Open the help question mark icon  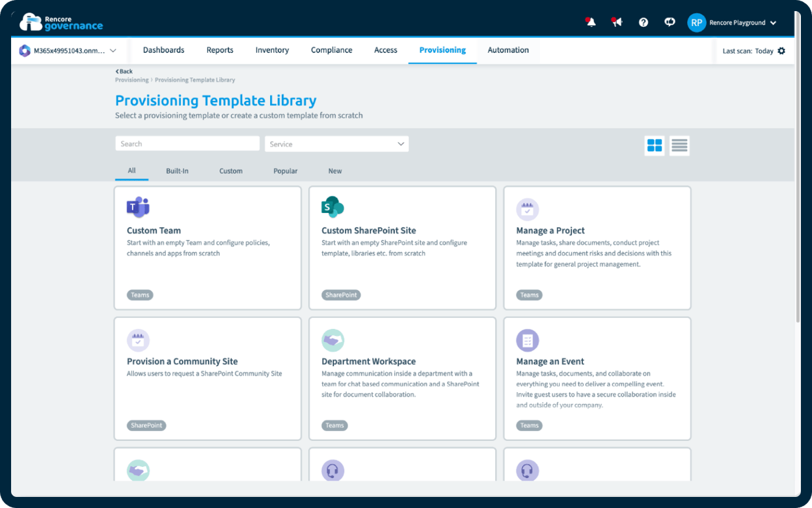pyautogui.click(x=643, y=21)
